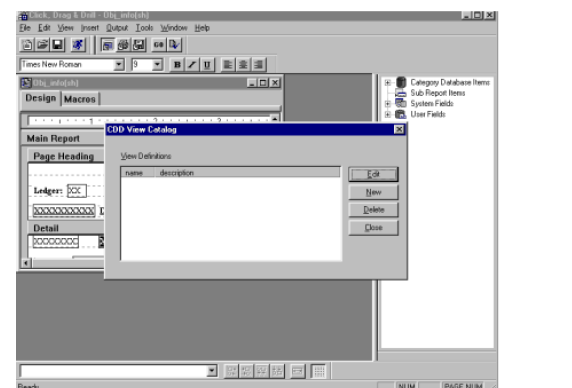Viewport: 572px width, 388px height.
Task: Click the Main Report heading
Action: coord(53,139)
